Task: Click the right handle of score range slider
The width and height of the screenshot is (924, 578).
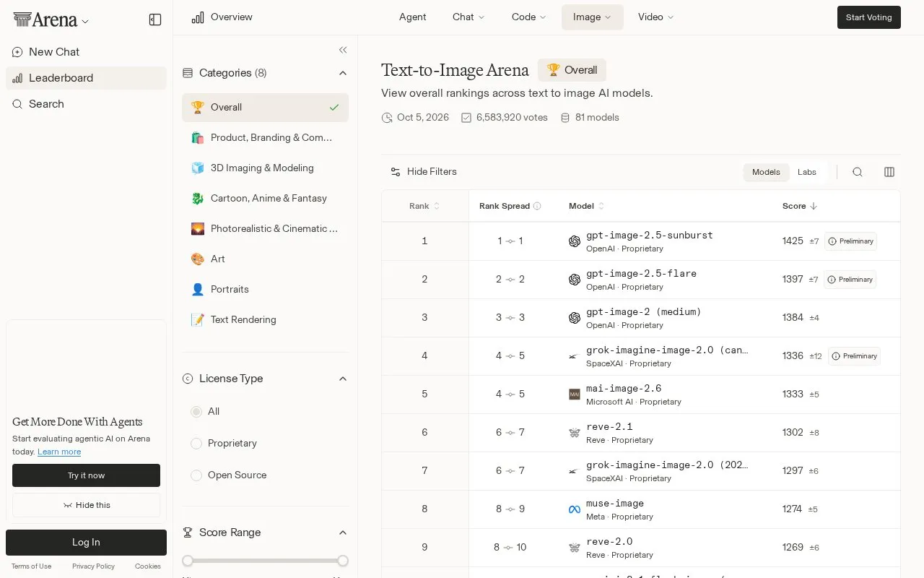Action: [x=343, y=561]
